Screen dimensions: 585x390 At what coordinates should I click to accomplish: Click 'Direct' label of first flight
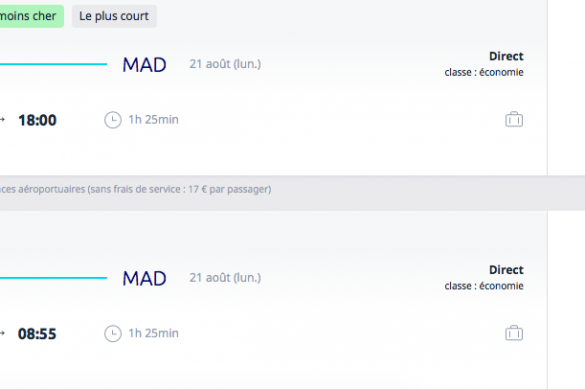pyautogui.click(x=506, y=56)
